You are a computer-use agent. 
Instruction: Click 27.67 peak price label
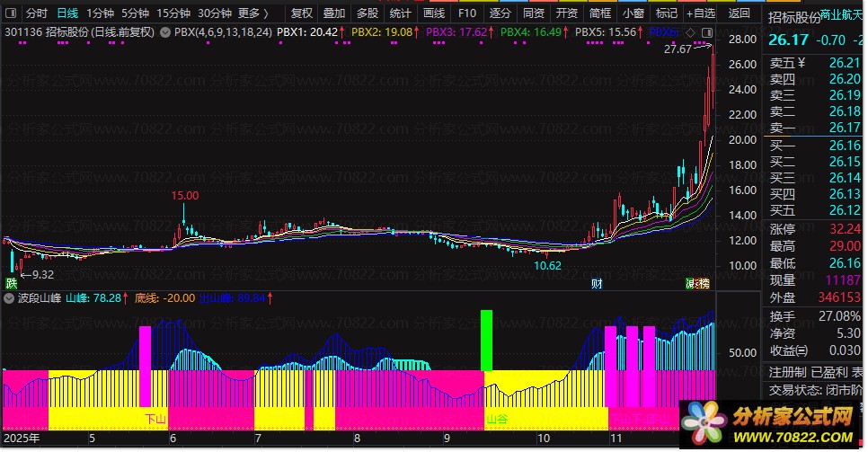tap(678, 49)
